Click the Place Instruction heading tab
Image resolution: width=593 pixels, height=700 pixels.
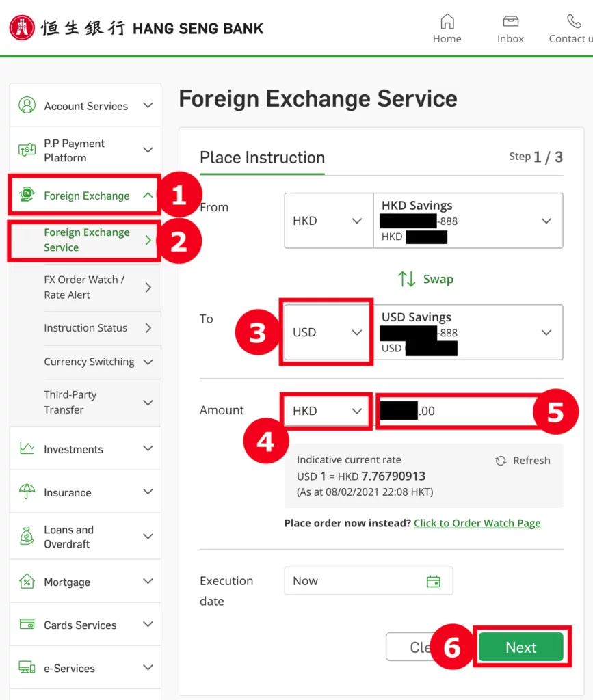coord(262,158)
